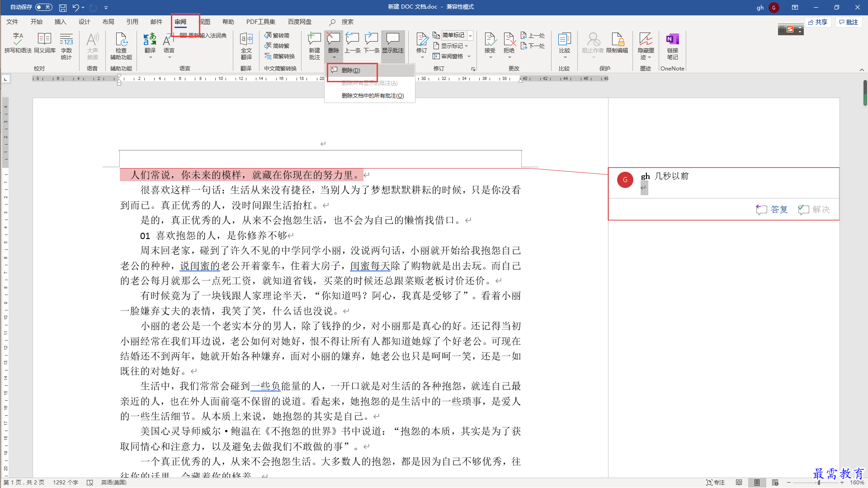Switch to Focus mode (专注) in status bar
This screenshot has height=488, width=868.
pyautogui.click(x=716, y=483)
